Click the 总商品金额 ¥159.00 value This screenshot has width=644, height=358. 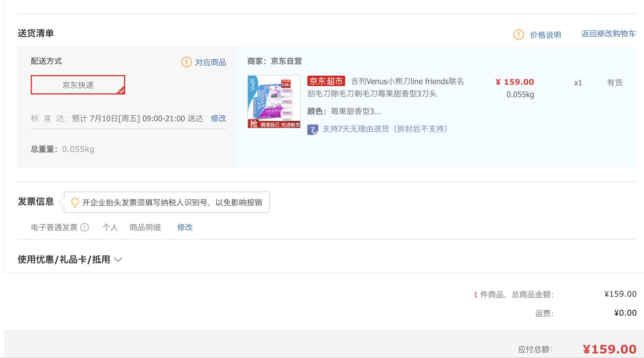tap(620, 294)
